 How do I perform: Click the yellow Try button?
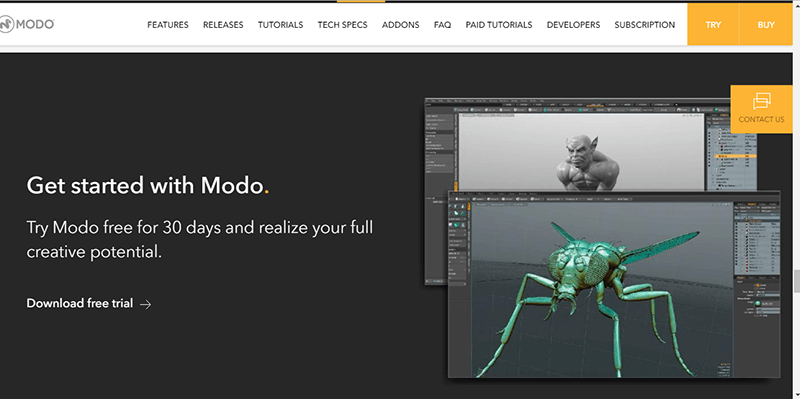(x=713, y=24)
